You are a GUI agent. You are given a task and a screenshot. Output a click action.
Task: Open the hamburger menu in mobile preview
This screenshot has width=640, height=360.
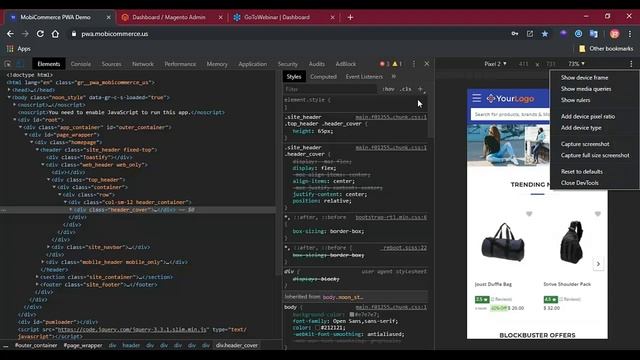pyautogui.click(x=476, y=98)
